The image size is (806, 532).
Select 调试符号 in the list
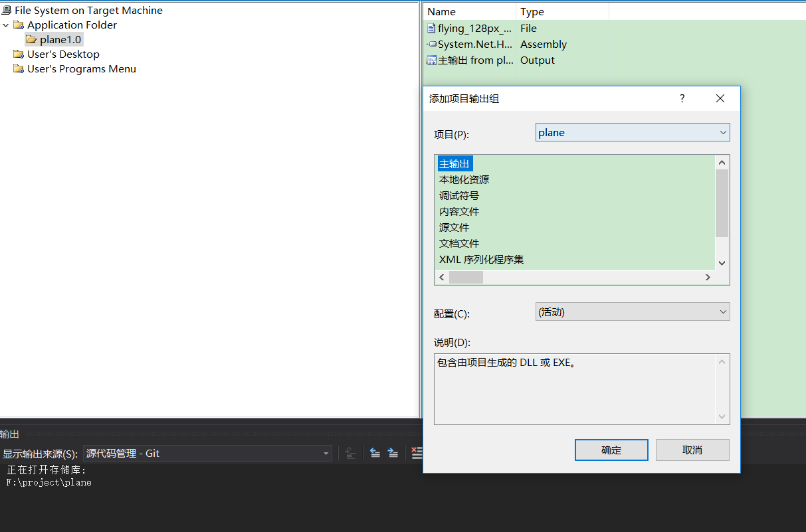pyautogui.click(x=458, y=195)
